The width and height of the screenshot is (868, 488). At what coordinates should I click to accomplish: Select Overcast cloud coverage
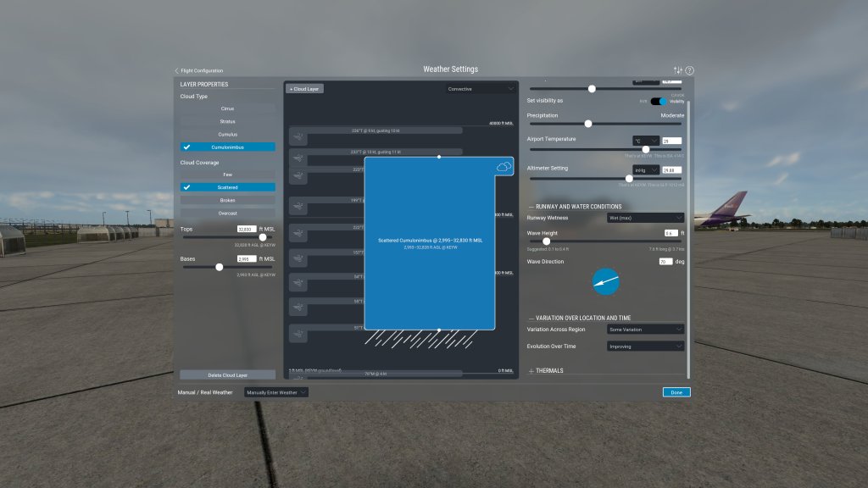227,213
